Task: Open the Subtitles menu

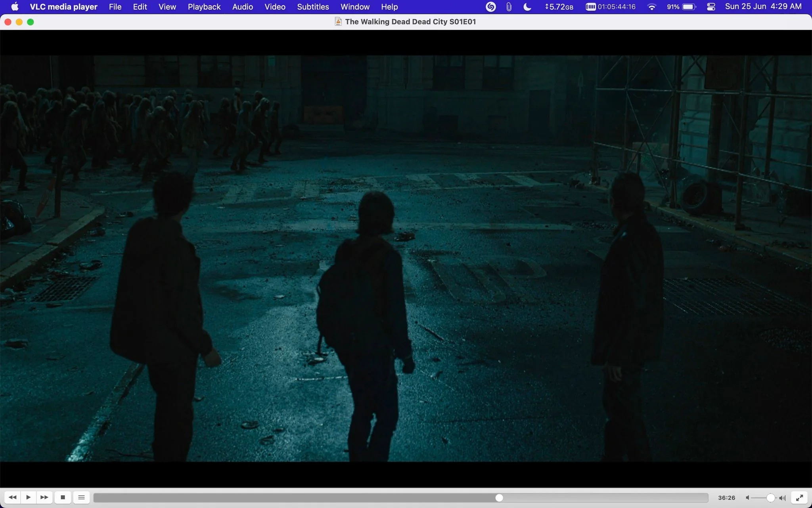Action: (313, 7)
